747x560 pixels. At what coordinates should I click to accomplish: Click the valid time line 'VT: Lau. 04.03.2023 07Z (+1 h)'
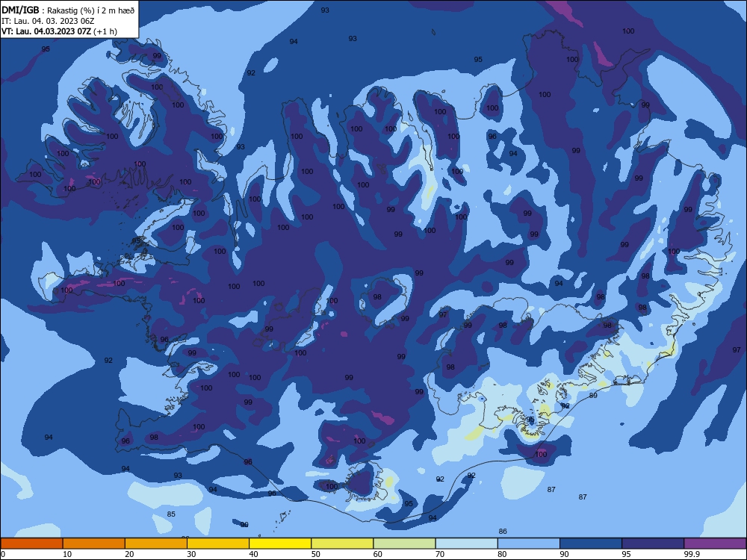click(x=59, y=31)
